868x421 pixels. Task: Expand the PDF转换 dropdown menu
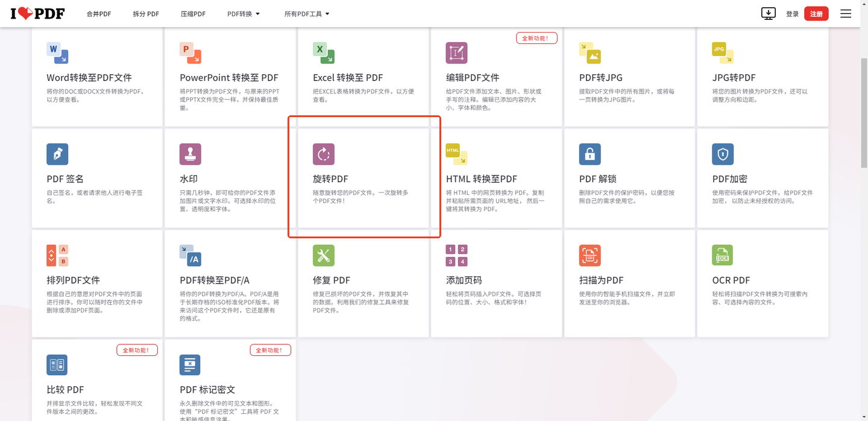point(244,14)
